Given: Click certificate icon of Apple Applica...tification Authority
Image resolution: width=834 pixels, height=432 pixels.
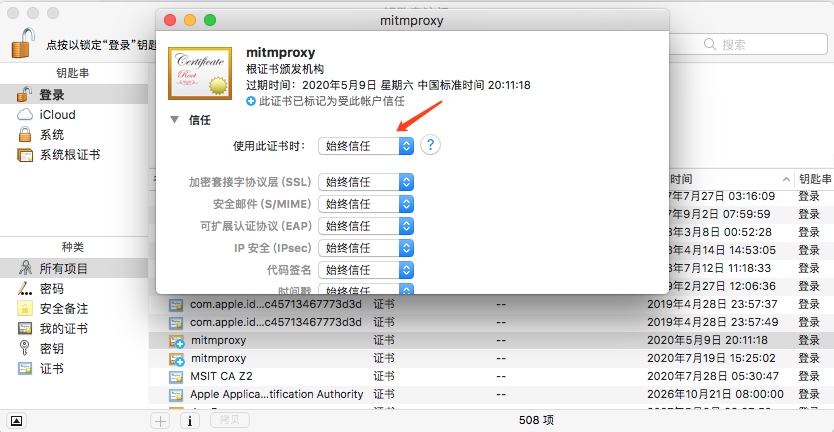Looking at the screenshot, I should 176,395.
